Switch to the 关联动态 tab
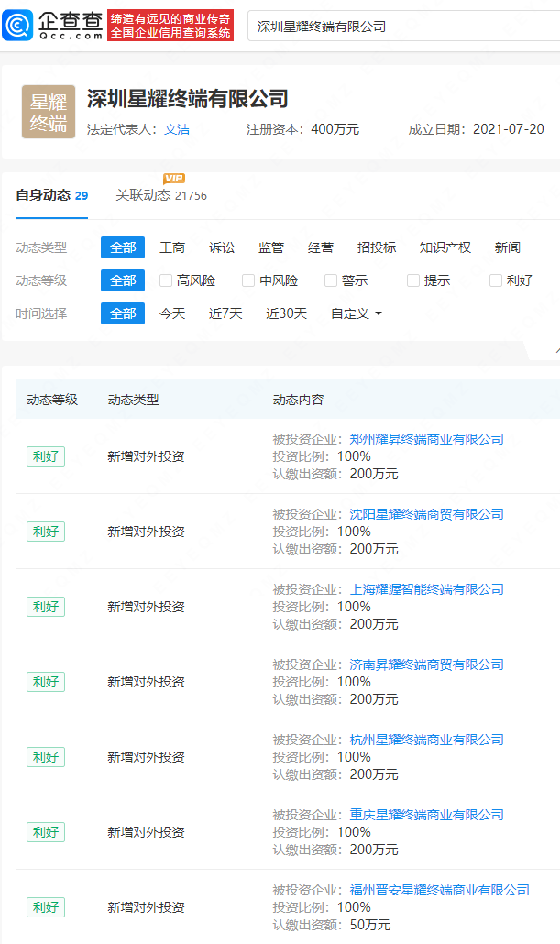 (x=161, y=195)
